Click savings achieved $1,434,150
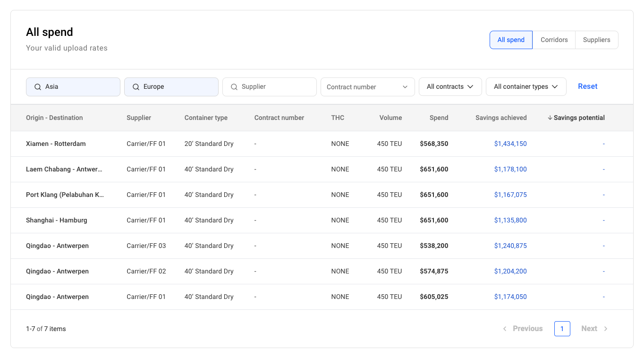644x358 pixels. [x=510, y=144]
